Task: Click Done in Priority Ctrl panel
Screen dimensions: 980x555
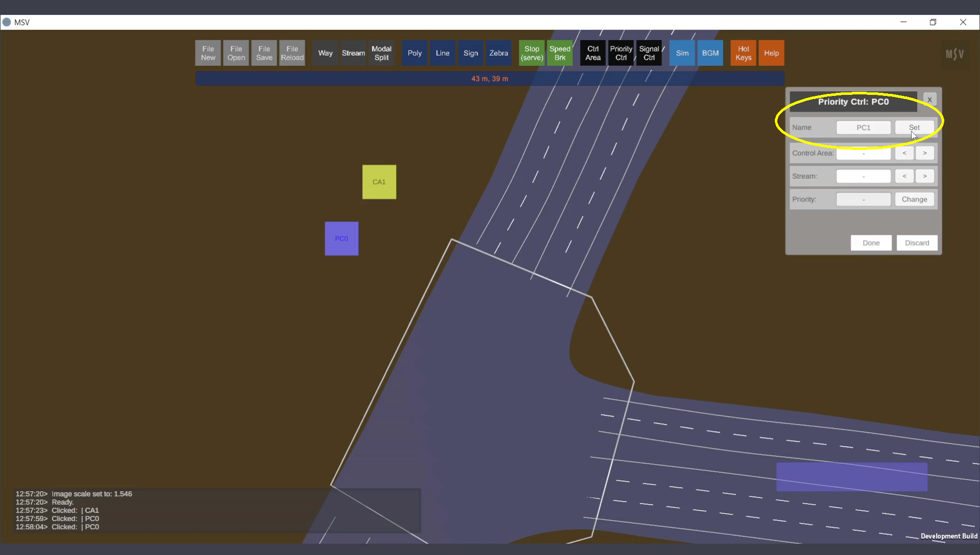Action: pyautogui.click(x=871, y=243)
